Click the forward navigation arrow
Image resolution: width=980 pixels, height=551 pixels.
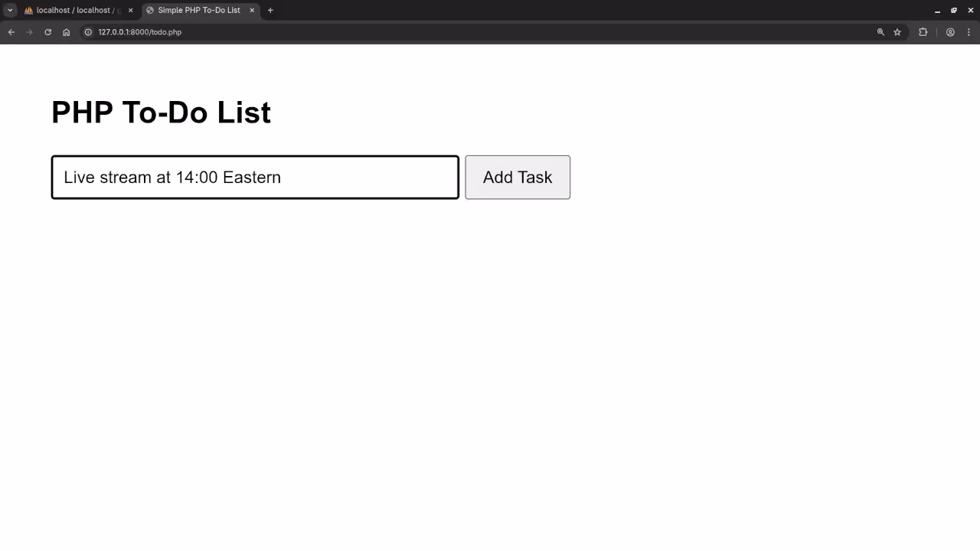point(29,32)
